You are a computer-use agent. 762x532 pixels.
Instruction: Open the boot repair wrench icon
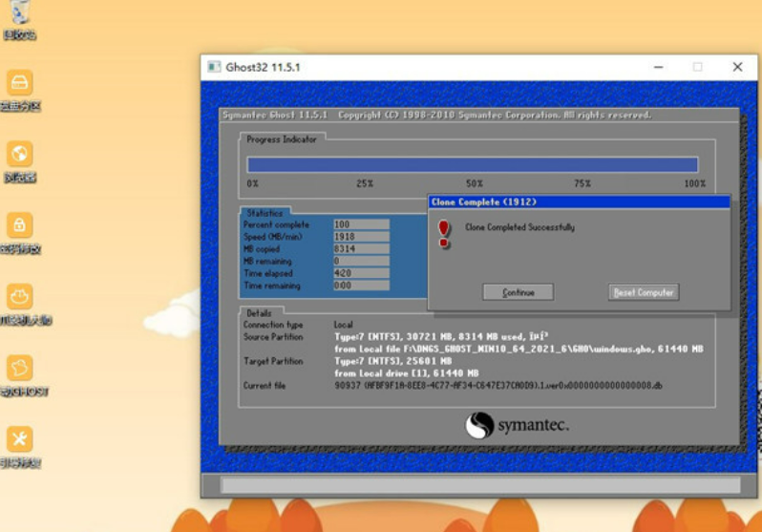[20, 438]
